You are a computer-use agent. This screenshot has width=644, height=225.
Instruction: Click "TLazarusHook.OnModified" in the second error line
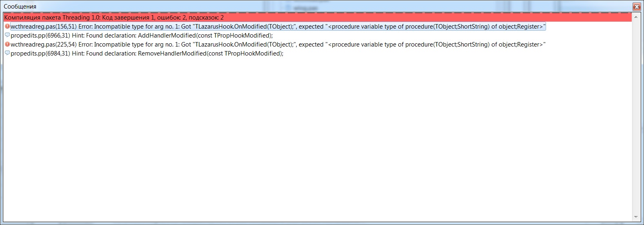(x=231, y=45)
